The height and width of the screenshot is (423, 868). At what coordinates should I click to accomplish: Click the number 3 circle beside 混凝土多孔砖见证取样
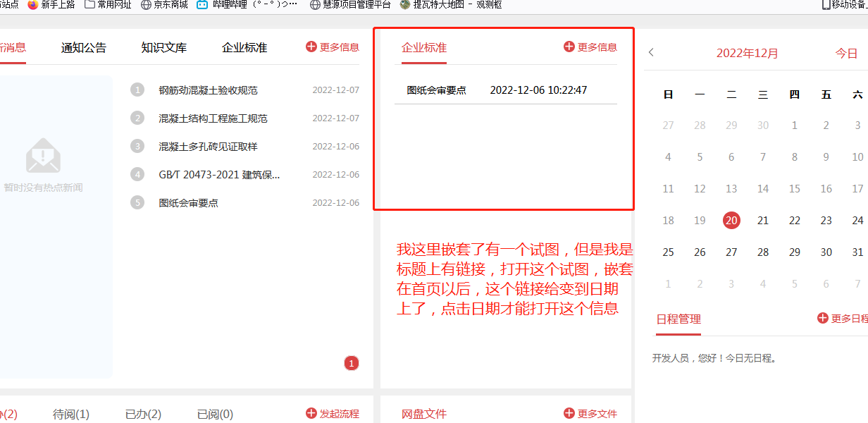pyautogui.click(x=137, y=146)
